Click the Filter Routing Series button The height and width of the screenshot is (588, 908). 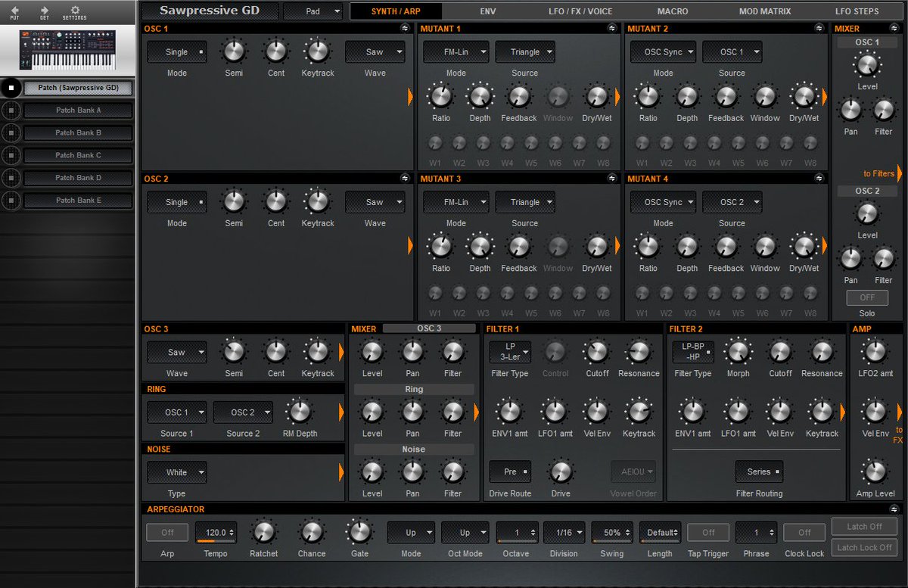point(759,471)
